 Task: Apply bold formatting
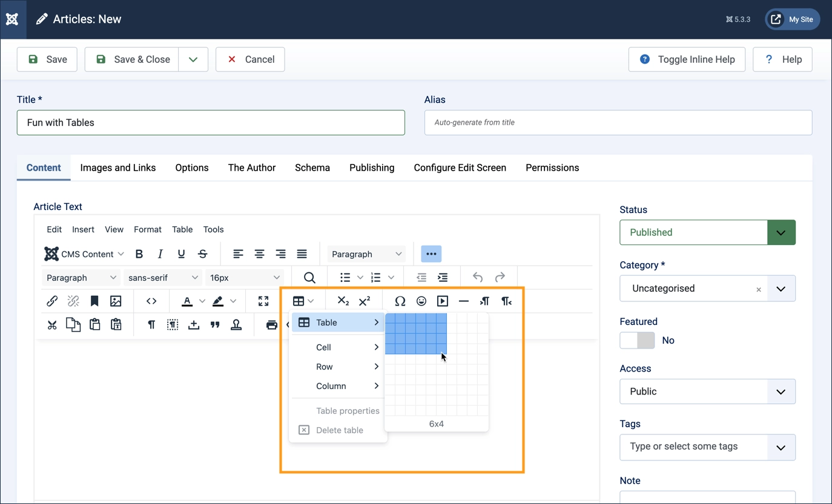pos(139,254)
